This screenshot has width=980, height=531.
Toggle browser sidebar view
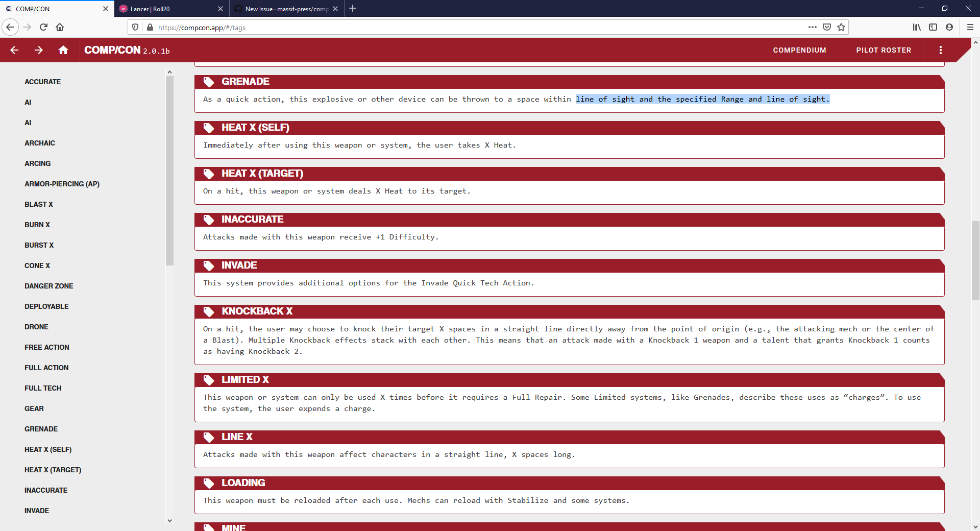pyautogui.click(x=933, y=27)
